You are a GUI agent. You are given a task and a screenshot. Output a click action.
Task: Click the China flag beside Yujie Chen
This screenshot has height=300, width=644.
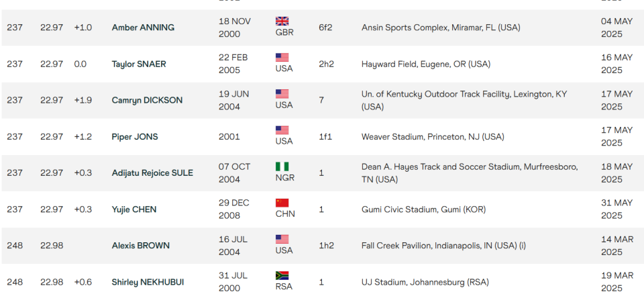(x=282, y=203)
